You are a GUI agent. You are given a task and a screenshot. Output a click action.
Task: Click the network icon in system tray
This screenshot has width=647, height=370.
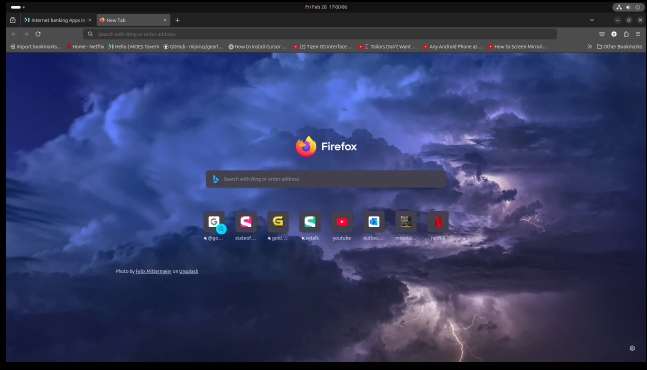[619, 7]
